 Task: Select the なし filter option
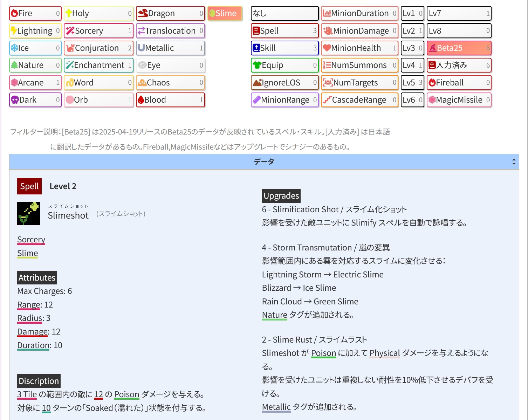[x=284, y=13]
